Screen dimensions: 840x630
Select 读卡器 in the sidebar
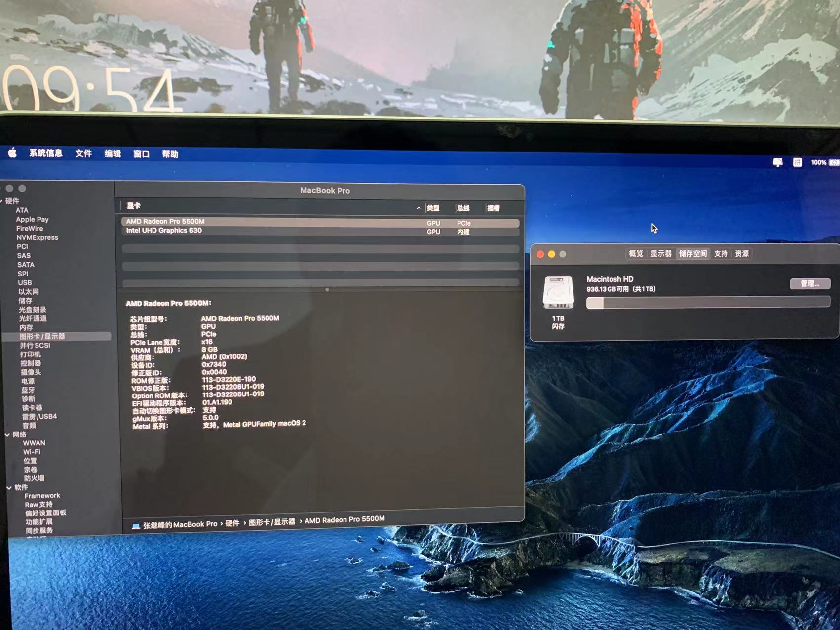[x=32, y=408]
